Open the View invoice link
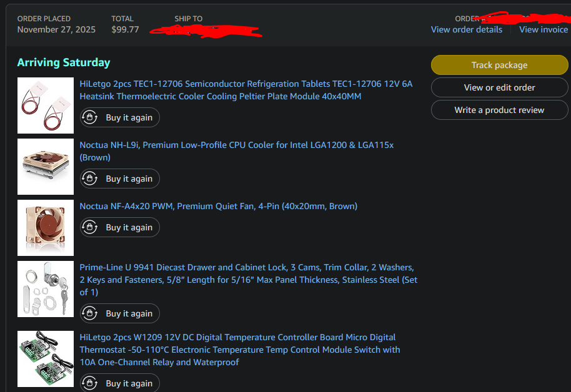The height and width of the screenshot is (392, 571). click(544, 30)
